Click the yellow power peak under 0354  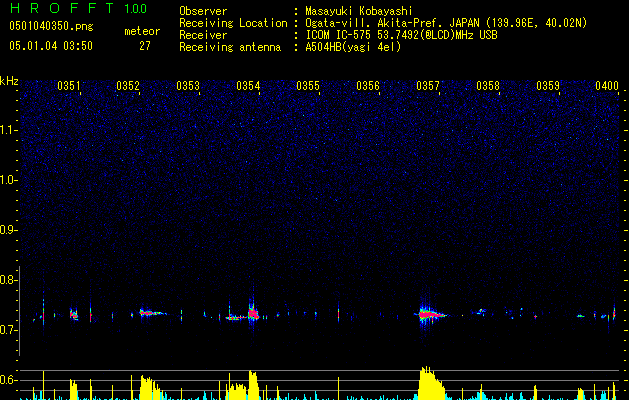[253, 385]
